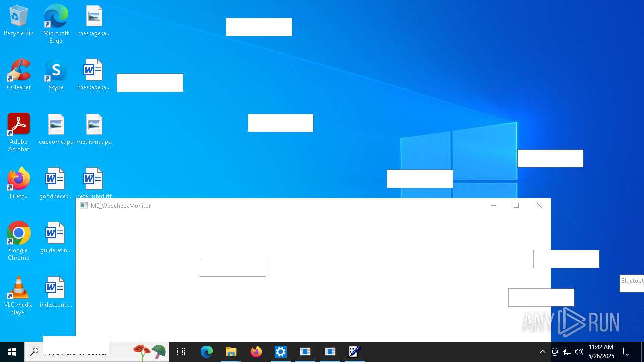The height and width of the screenshot is (362, 644).
Task: Open the gear Settings app in the taskbar
Action: coord(281,352)
